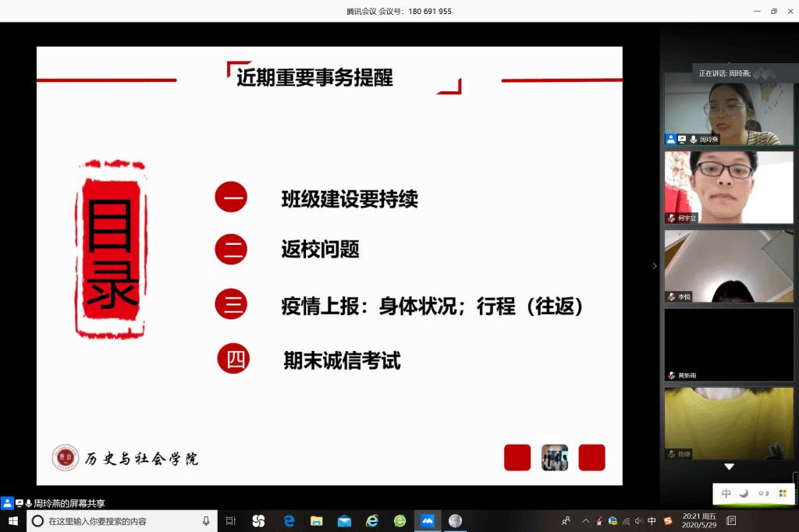The height and width of the screenshot is (532, 799).
Task: Open Task View in the taskbar
Action: click(x=230, y=521)
